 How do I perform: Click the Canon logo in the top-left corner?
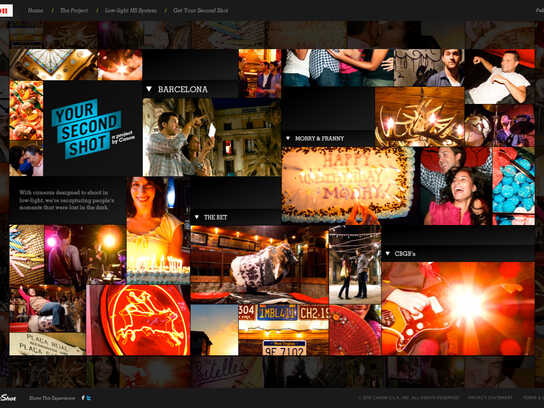(x=6, y=10)
